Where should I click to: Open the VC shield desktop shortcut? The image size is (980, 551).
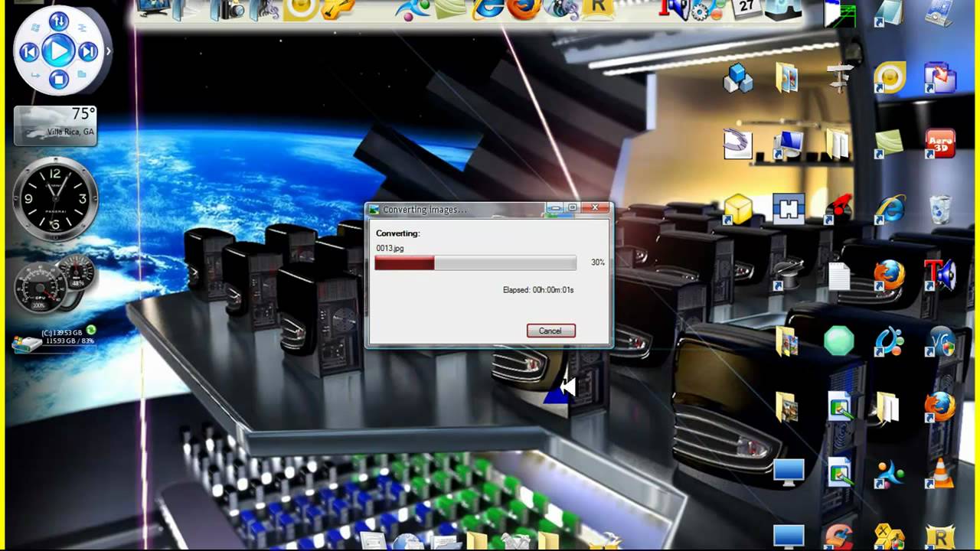click(x=939, y=341)
